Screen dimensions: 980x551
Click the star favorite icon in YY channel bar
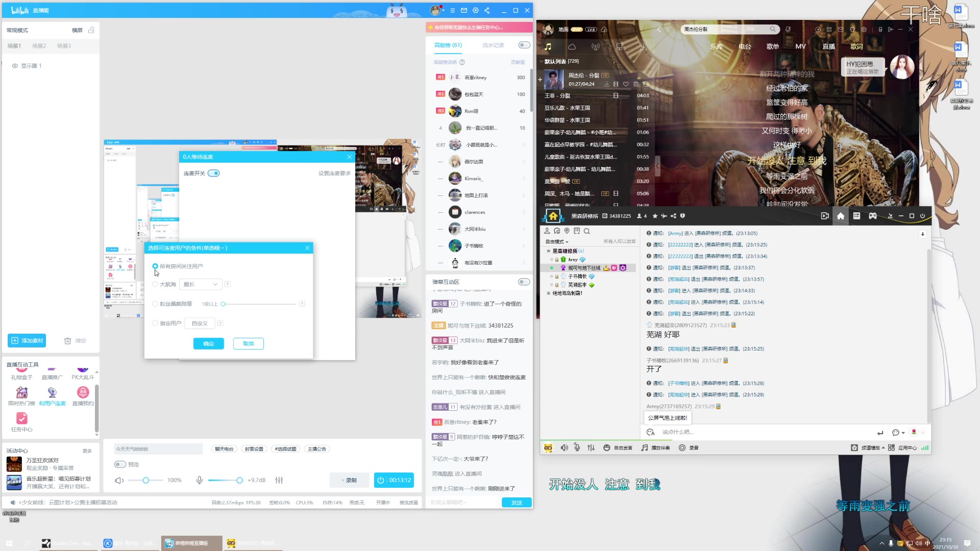tap(655, 216)
